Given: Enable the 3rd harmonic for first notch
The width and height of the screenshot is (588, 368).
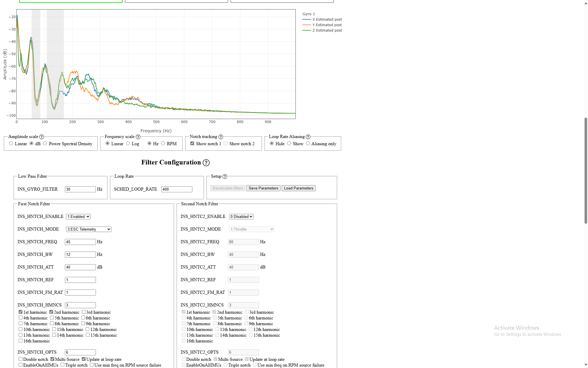Looking at the screenshot, I should (84, 312).
